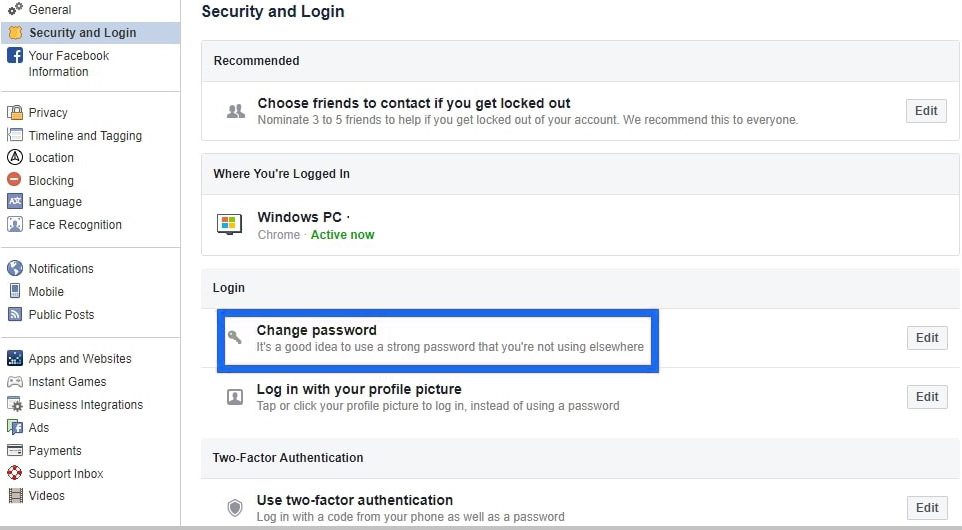Open Your Facebook Information settings

68,64
